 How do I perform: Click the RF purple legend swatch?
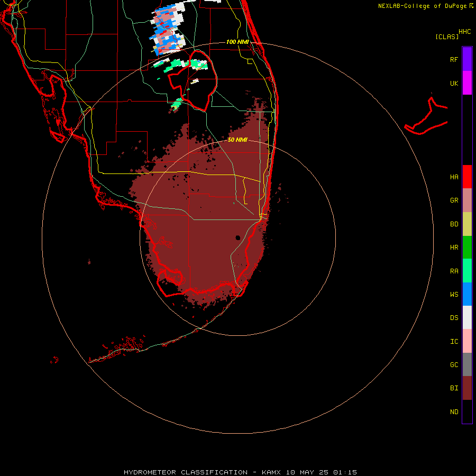point(467,59)
